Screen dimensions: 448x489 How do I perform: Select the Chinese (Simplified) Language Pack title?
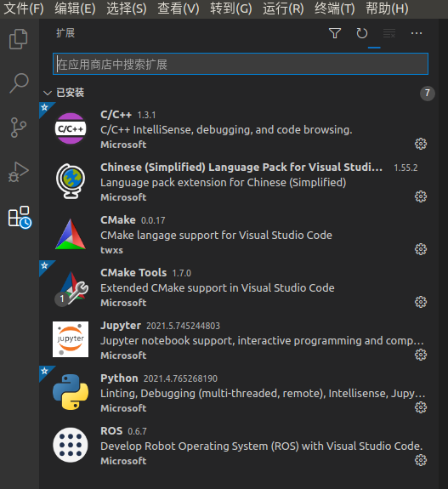241,168
